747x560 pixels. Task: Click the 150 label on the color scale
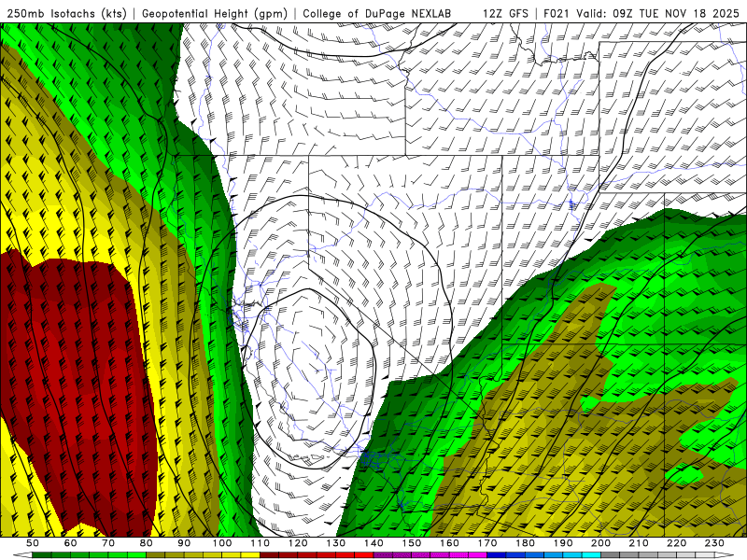point(412,543)
